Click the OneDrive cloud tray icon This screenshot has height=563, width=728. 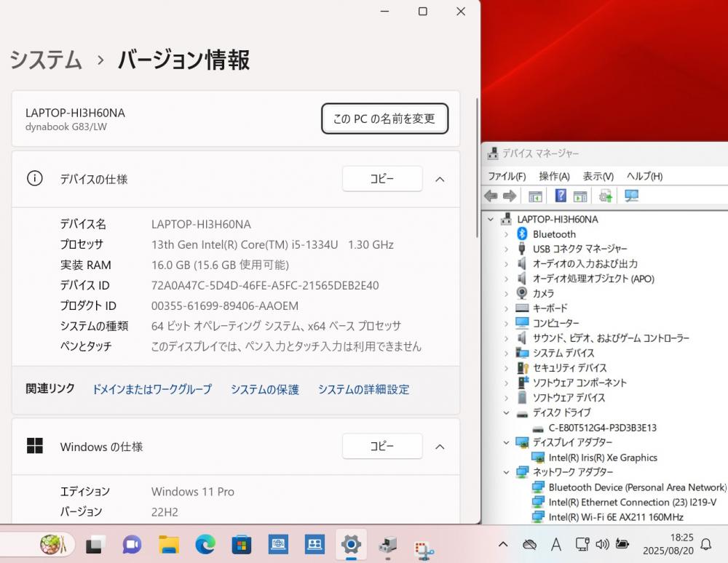point(529,544)
